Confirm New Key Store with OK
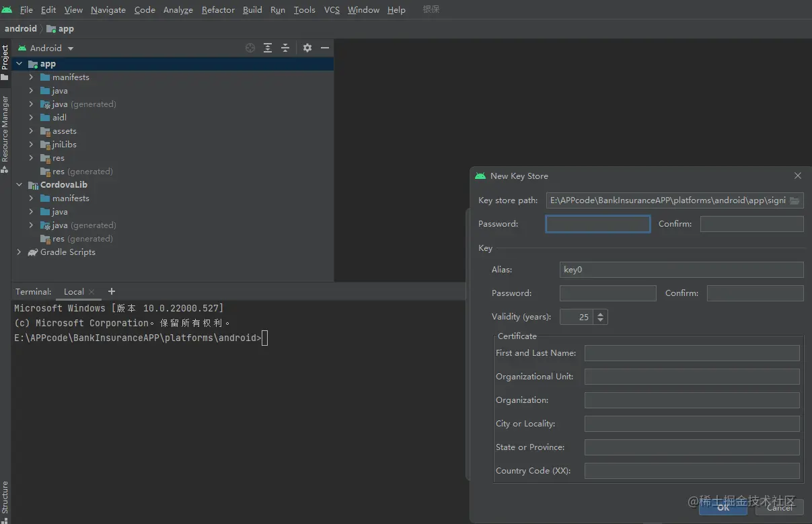 pos(723,508)
